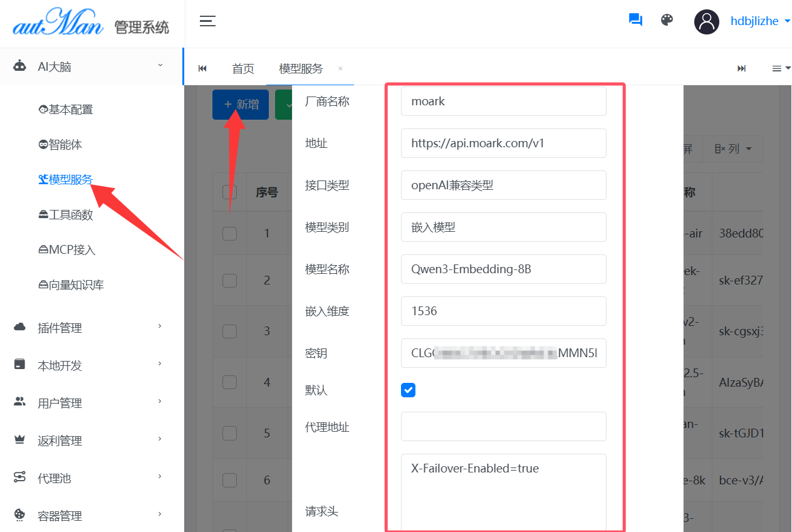Open the 向量知识库 sidebar link
This screenshot has width=792, height=532.
(71, 285)
